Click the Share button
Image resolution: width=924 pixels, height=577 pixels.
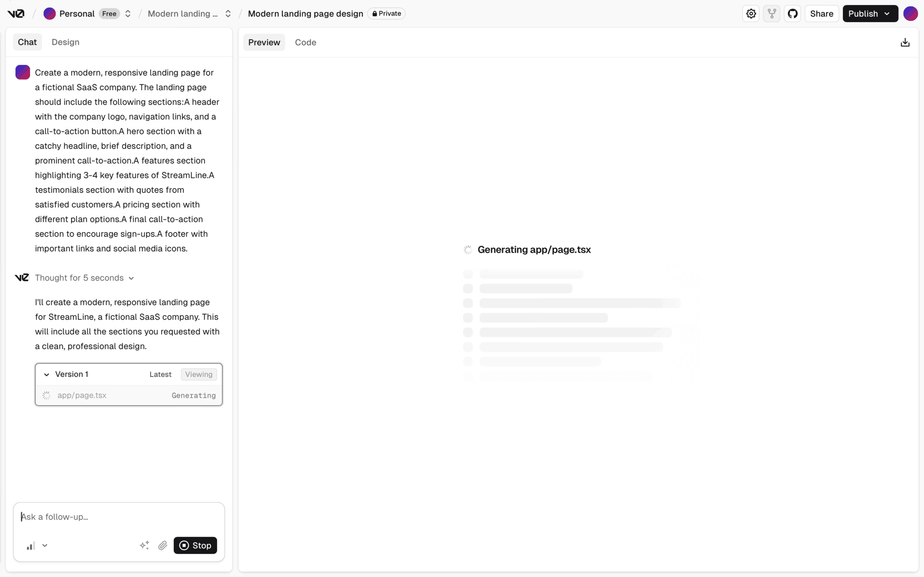pos(822,13)
